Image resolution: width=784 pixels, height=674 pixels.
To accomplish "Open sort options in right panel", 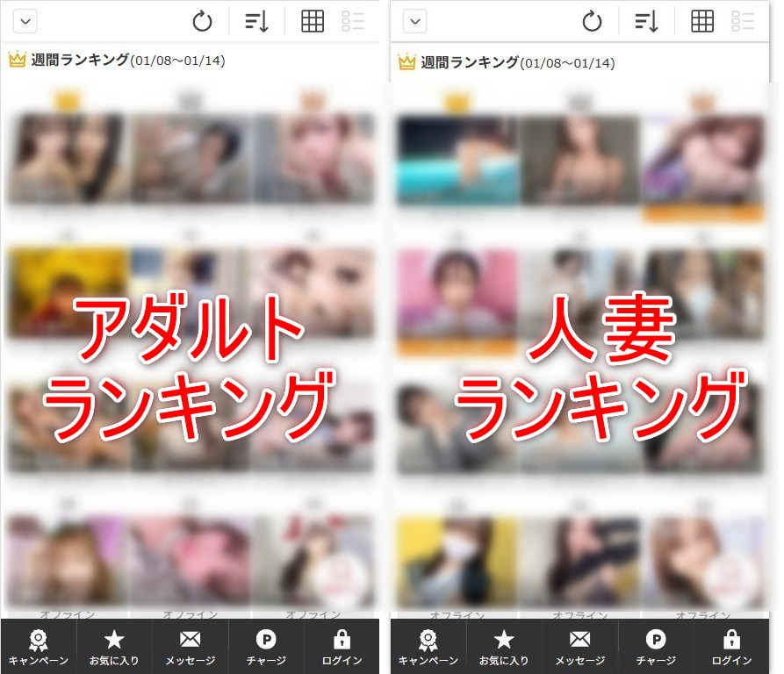I will point(646,21).
